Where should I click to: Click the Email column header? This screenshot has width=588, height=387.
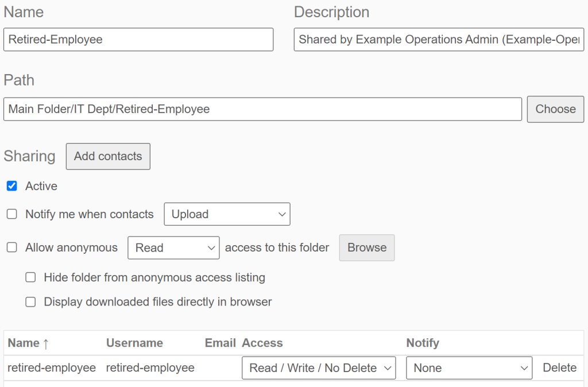click(x=220, y=343)
